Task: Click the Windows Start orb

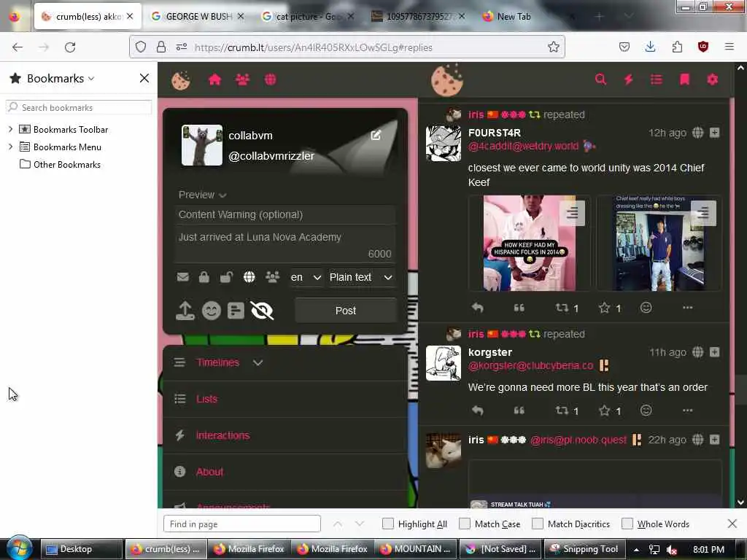Action: (x=19, y=548)
